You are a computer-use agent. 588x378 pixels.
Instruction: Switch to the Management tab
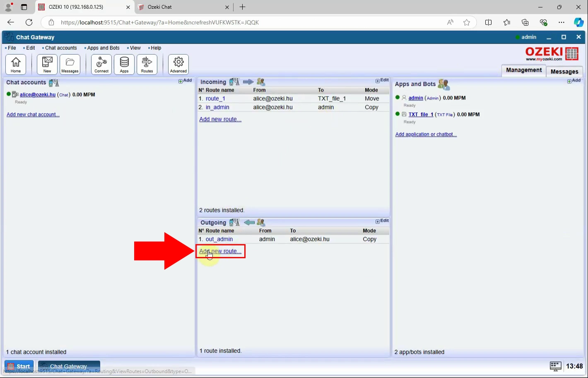pos(524,70)
